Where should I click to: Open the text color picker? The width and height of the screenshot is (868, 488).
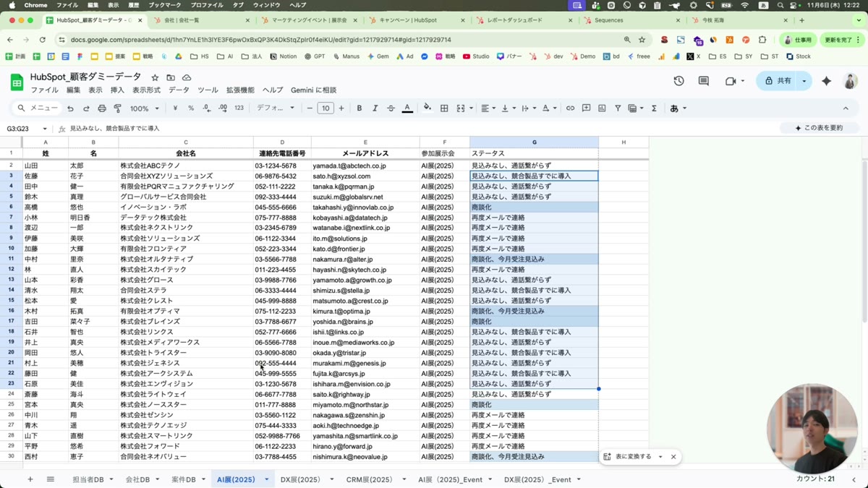pos(407,108)
